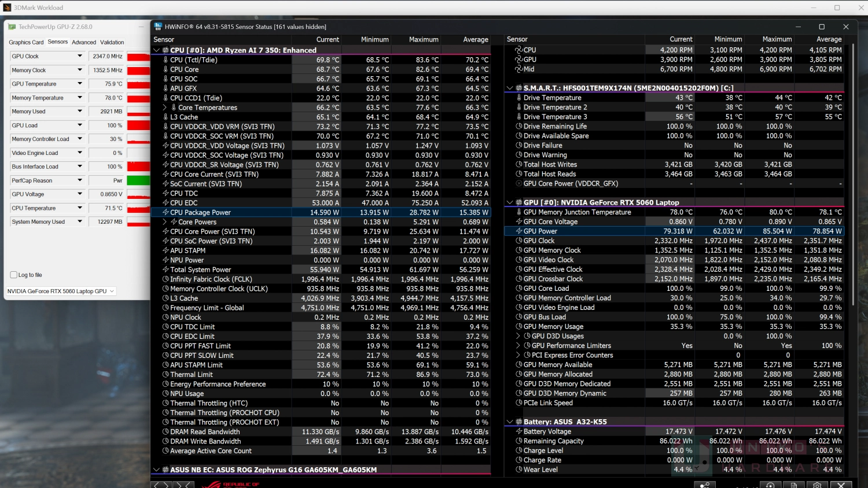Click the icon beside Battery Voltage

click(519, 431)
